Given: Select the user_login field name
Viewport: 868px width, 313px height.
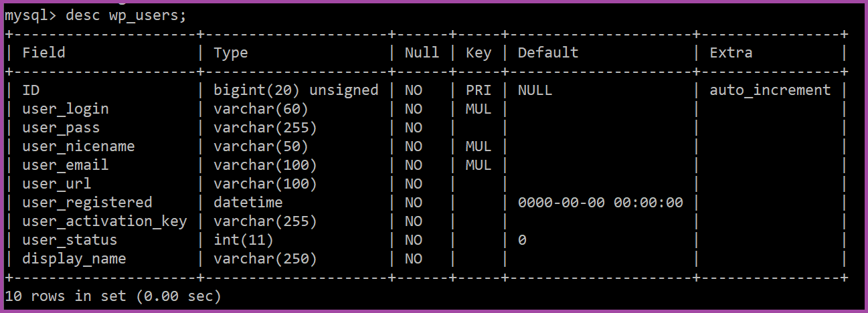Looking at the screenshot, I should click(66, 109).
